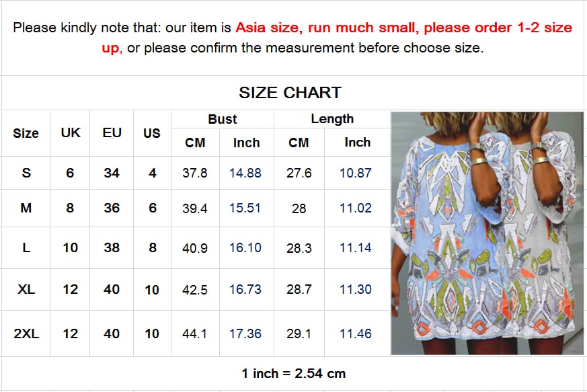This screenshot has height=392, width=587.
Task: Click the 1 inch = 2.54 cm note
Action: point(293,373)
